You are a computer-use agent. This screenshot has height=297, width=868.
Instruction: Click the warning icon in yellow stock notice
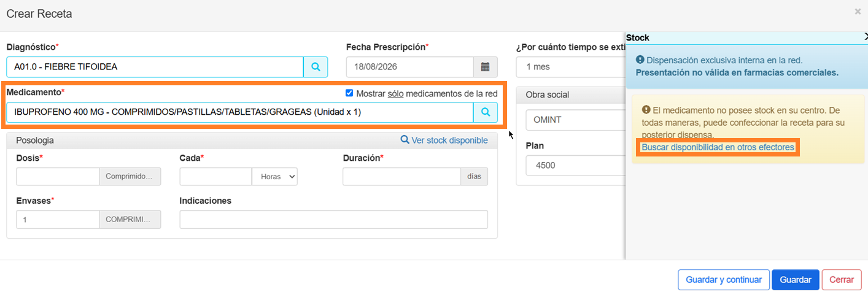pos(646,110)
